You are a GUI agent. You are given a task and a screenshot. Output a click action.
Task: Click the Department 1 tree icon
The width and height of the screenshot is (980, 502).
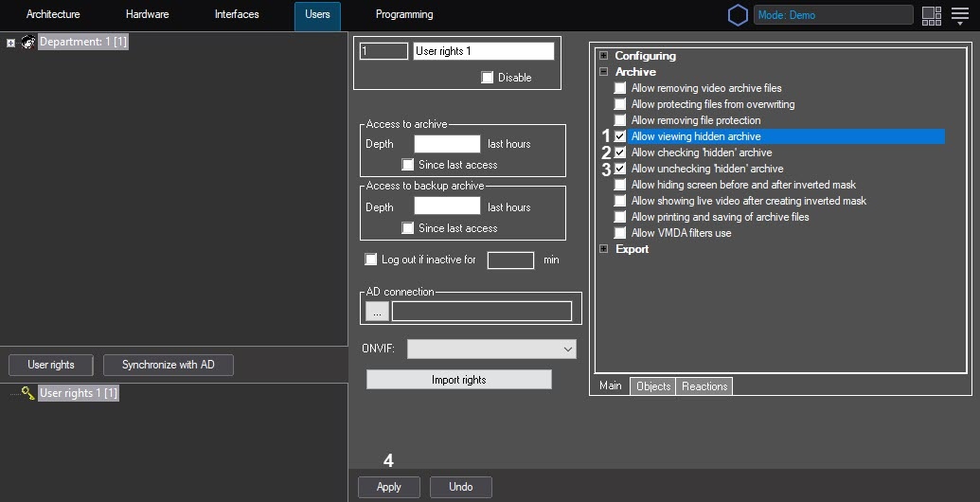tap(27, 43)
